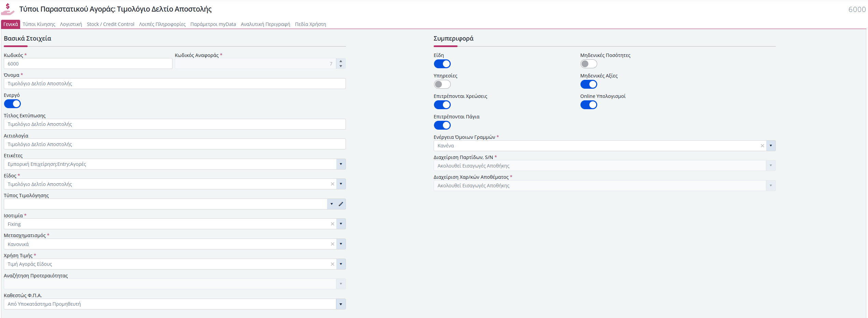
Task: Click the Όνομα text field
Action: point(175,84)
